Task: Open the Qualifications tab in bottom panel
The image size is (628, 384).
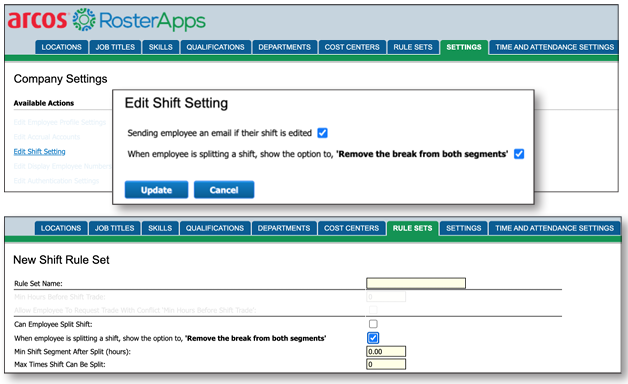Action: (215, 228)
